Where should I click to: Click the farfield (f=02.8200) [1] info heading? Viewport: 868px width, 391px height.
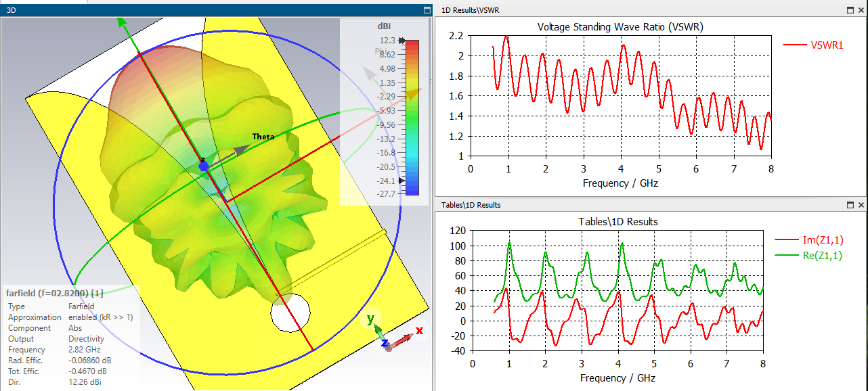pos(55,293)
